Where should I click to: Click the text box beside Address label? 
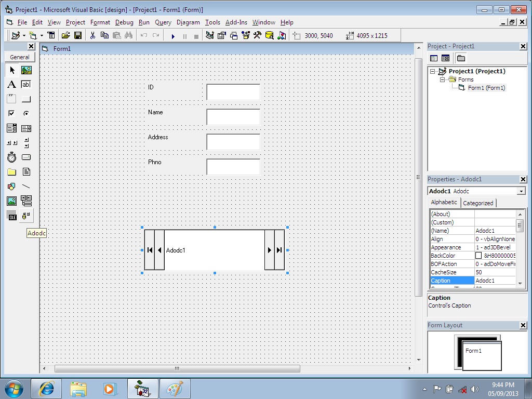[x=233, y=142]
